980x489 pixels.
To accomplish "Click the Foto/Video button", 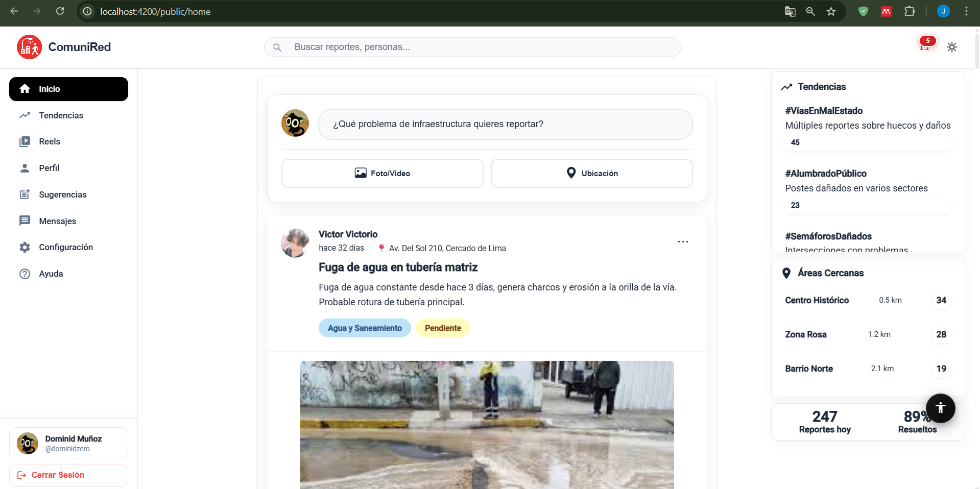I will pyautogui.click(x=382, y=173).
